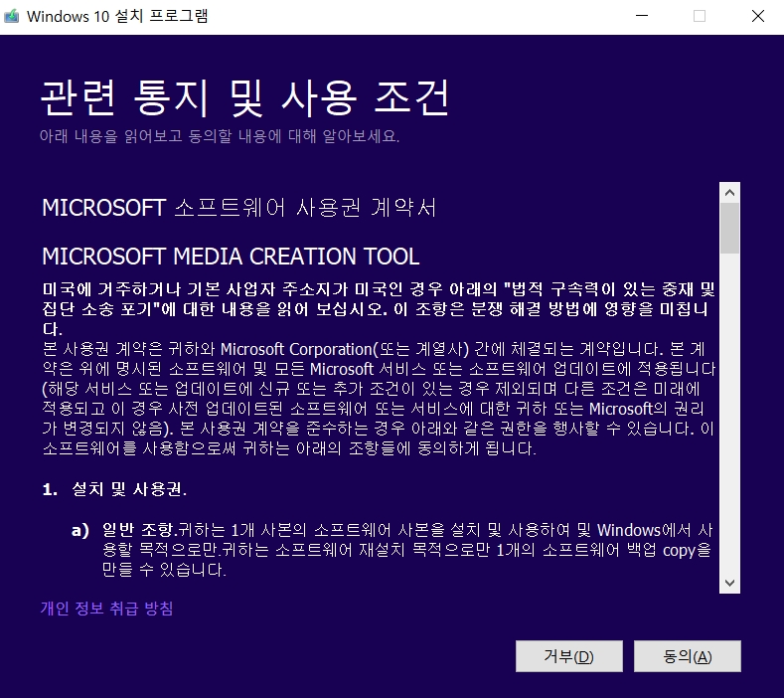Click the scrollbar up arrow

[x=729, y=193]
